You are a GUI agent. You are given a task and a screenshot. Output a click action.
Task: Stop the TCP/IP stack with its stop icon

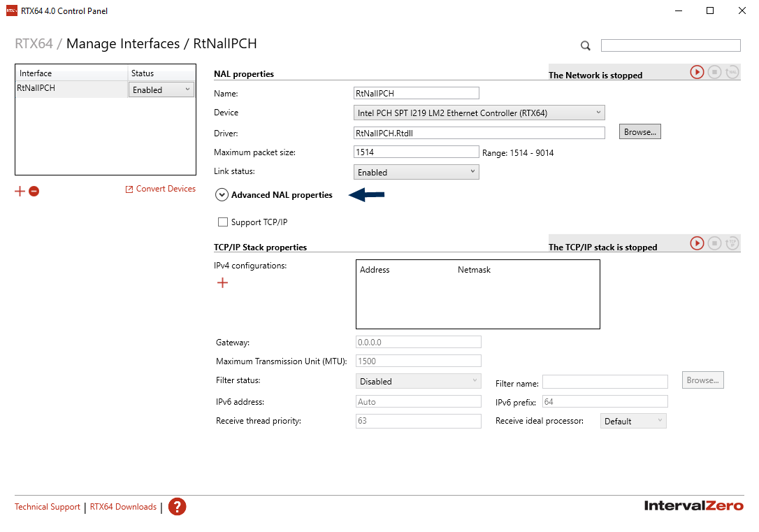pyautogui.click(x=714, y=243)
